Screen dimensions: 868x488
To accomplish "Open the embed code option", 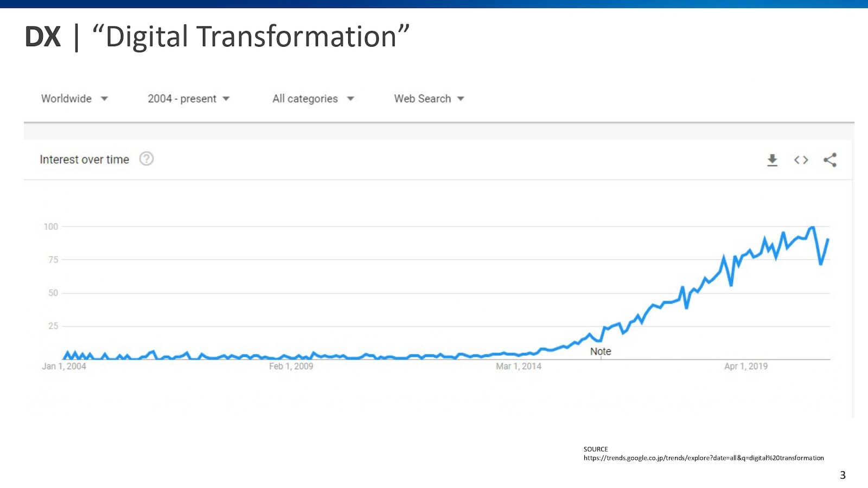I will point(801,160).
